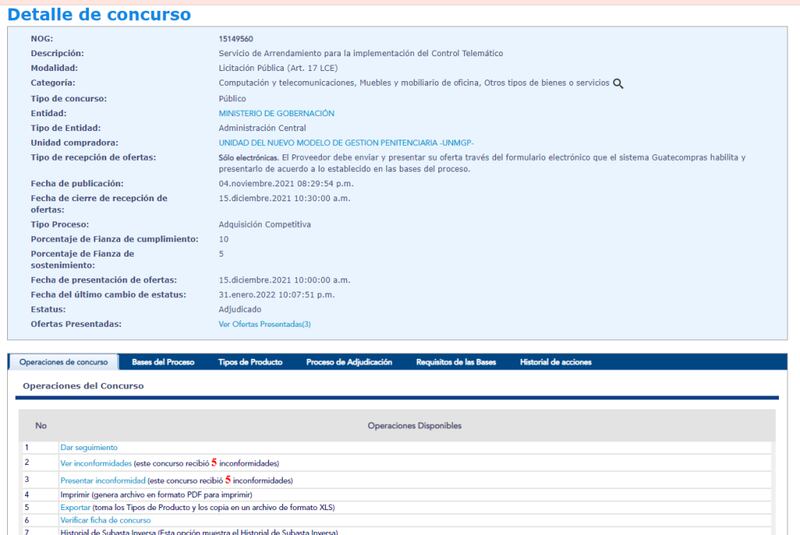Click the magnifier icon beside Categoría
Viewport: 800px width, 535px height.
point(618,84)
